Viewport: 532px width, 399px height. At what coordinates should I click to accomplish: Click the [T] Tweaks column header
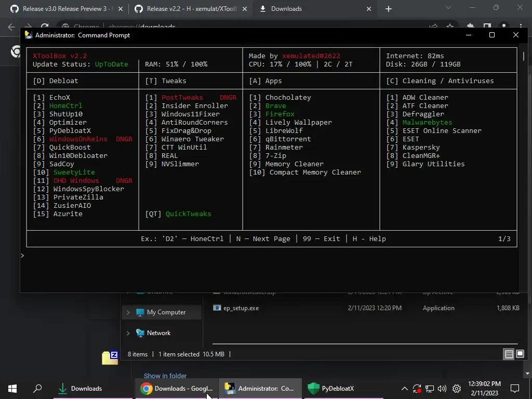(166, 81)
